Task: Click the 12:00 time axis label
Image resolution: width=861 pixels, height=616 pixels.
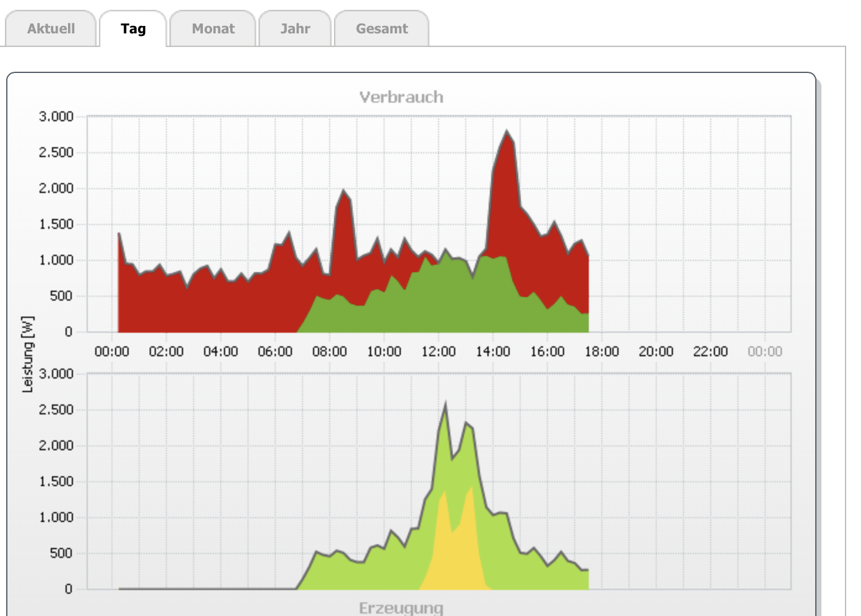Action: pyautogui.click(x=439, y=351)
